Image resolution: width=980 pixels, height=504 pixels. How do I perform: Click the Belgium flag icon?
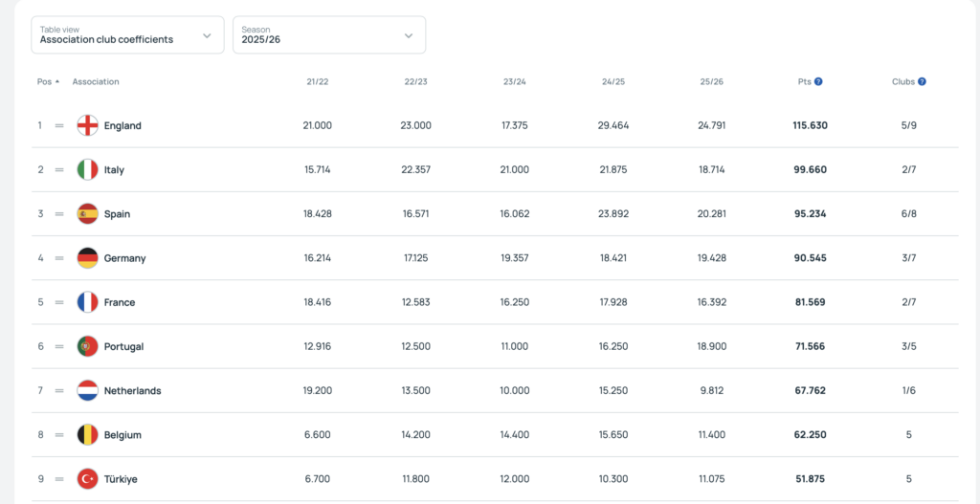pos(88,435)
